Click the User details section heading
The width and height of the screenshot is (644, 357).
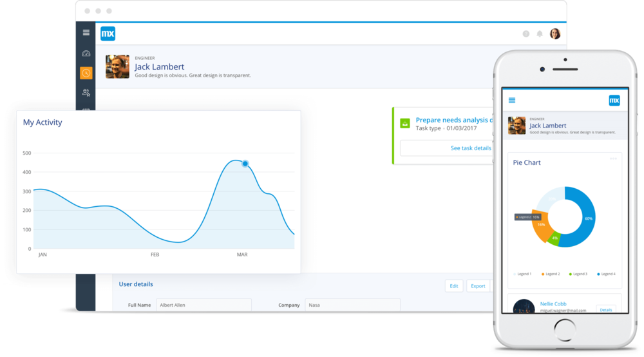(x=136, y=284)
